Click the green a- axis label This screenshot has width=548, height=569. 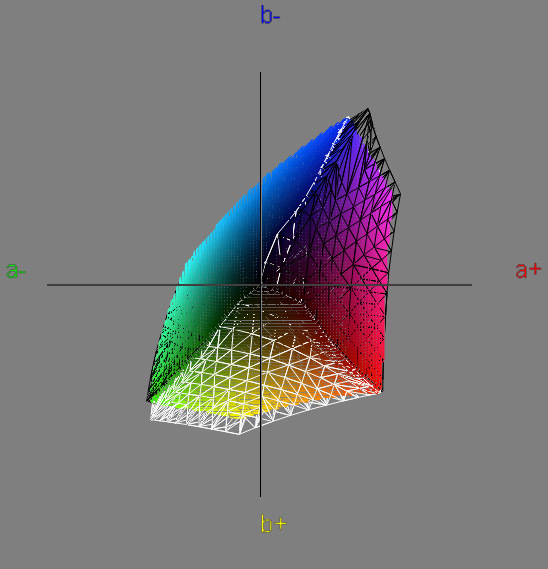(16, 271)
